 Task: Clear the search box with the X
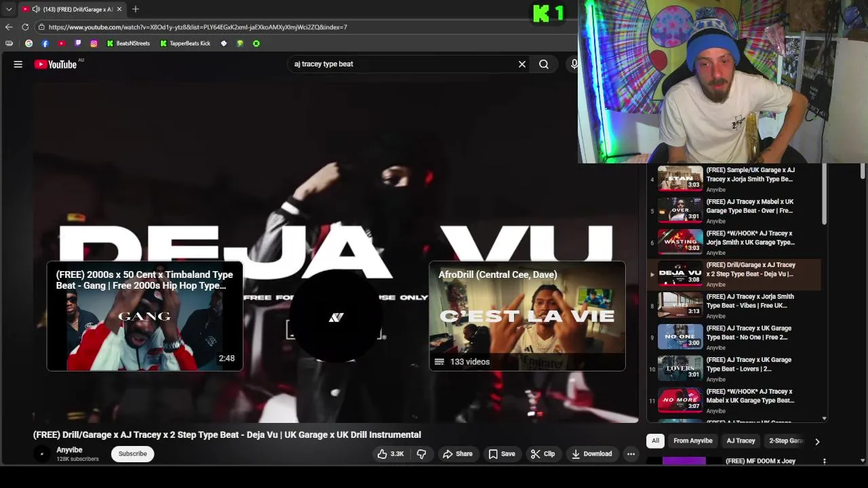point(522,64)
